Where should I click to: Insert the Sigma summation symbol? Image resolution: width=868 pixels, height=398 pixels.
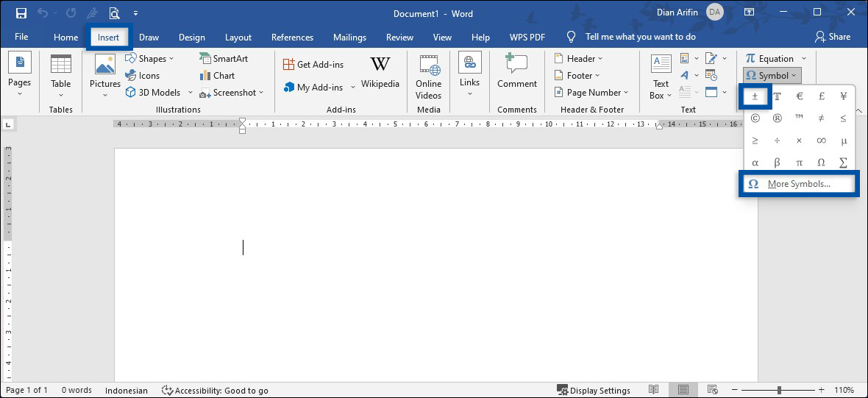[843, 163]
